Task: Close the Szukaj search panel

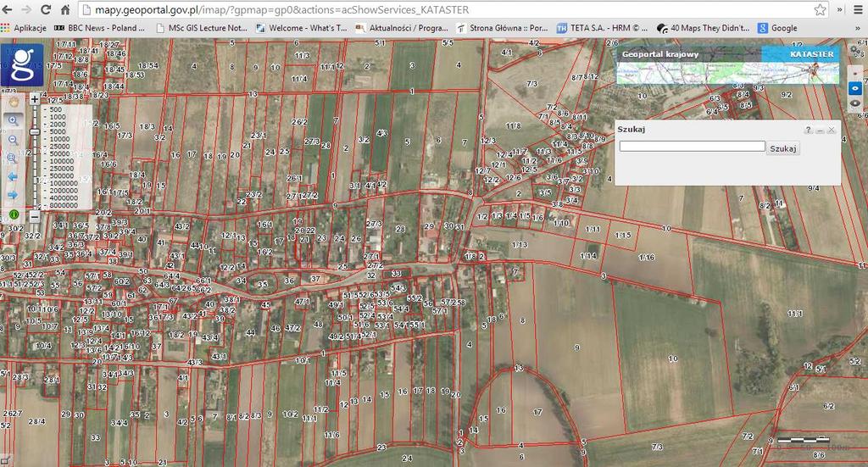Action: click(x=831, y=130)
